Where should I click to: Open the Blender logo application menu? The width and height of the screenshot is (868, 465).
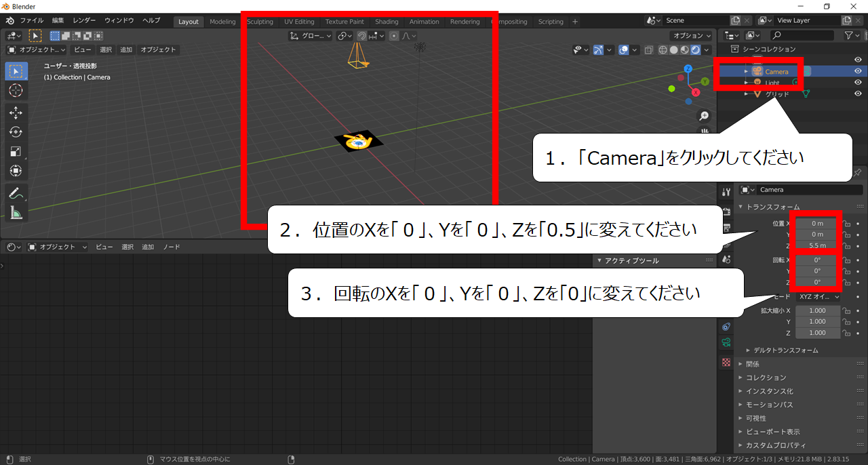tap(9, 21)
